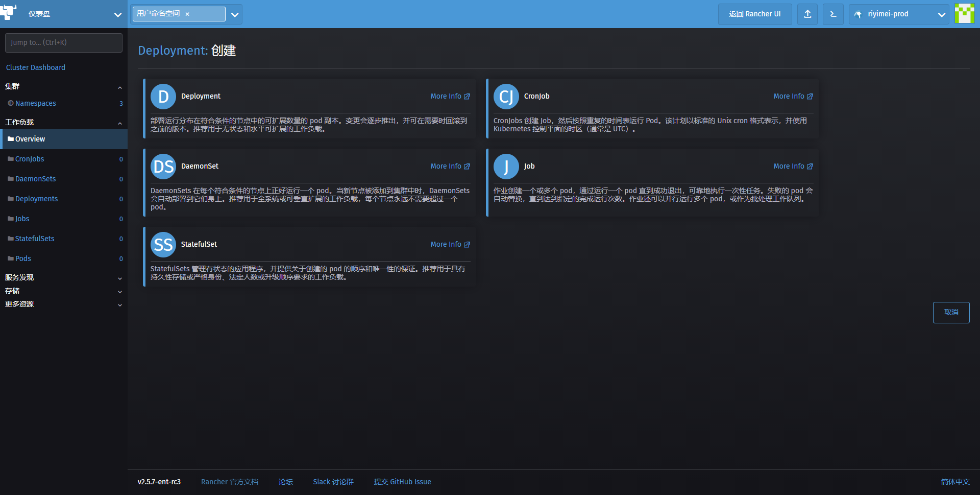Screen dimensions: 980x495
Task: Open the 仪表盘 product dropdown
Action: 118,15
